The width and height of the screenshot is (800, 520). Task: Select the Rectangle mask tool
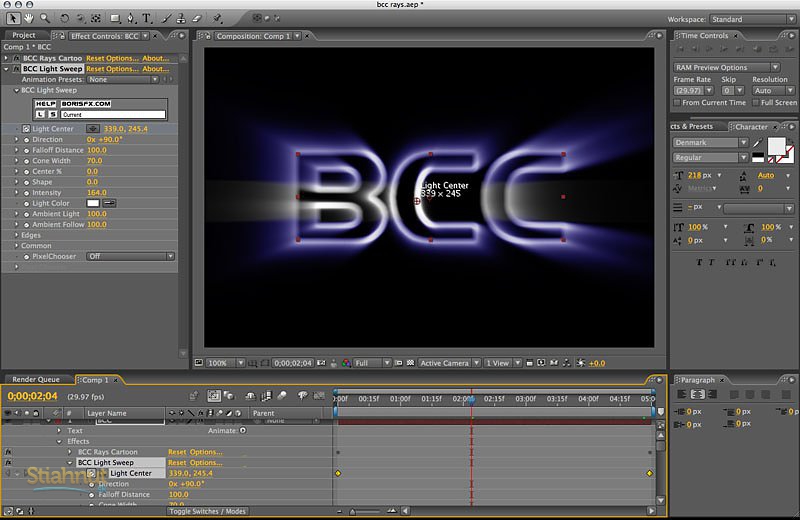(x=115, y=18)
